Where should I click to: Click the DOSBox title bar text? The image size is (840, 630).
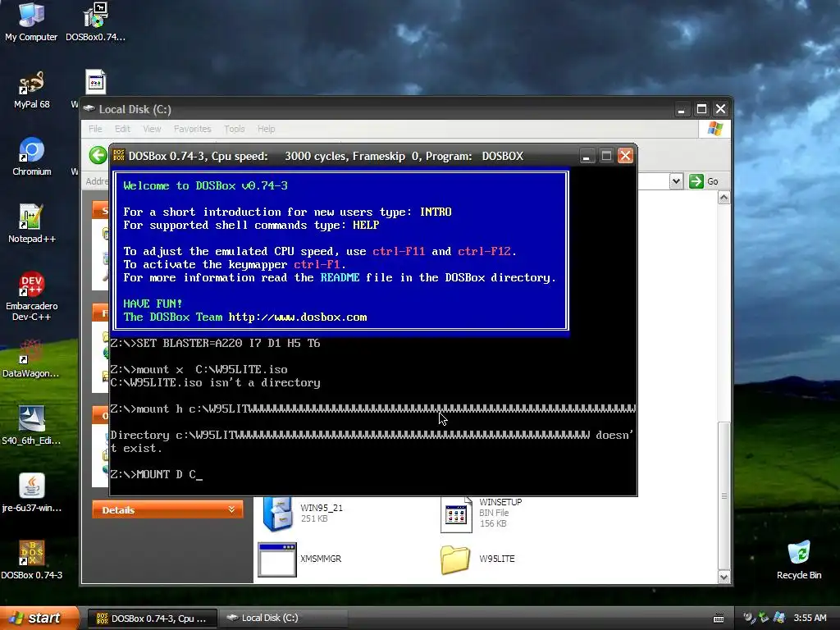[326, 156]
